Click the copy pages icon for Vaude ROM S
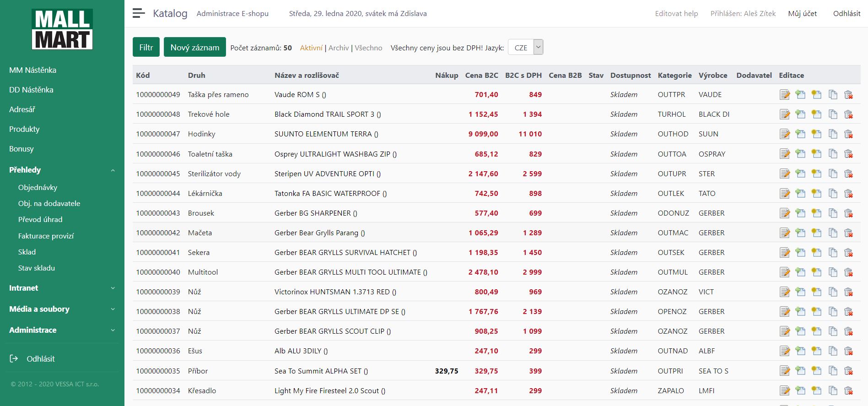Screen dimensions: 868x406 [x=833, y=95]
